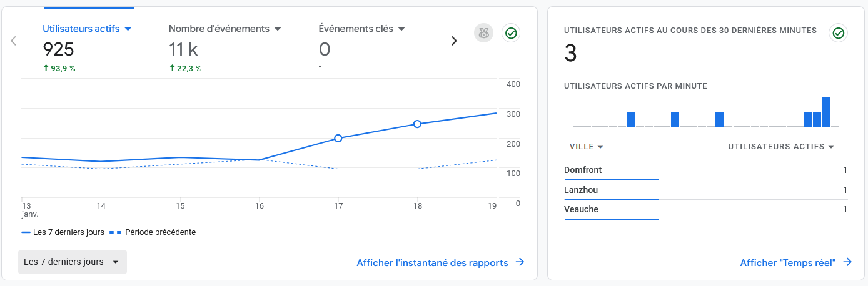Screen dimensions: 868x286
Task: Select the data point for the 18th
Action: (417, 124)
